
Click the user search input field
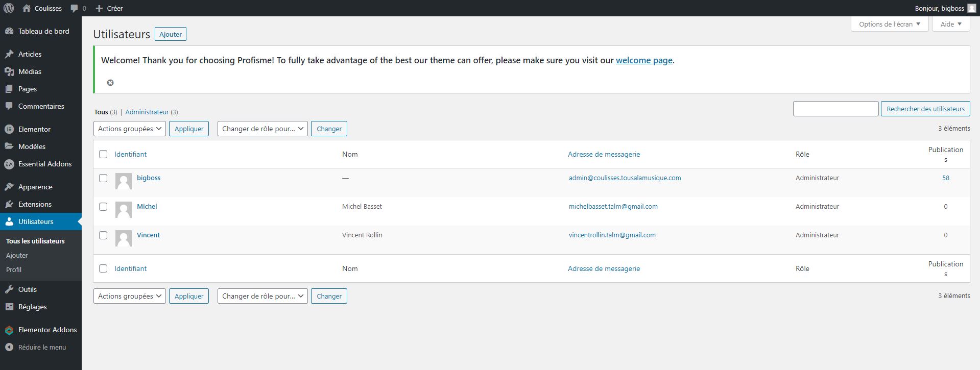pyautogui.click(x=835, y=109)
